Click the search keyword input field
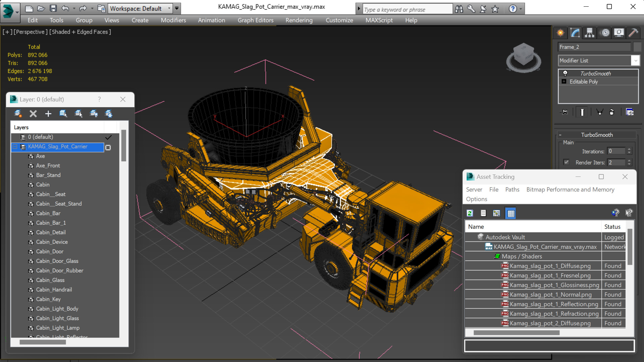The image size is (644, 362). (x=407, y=9)
